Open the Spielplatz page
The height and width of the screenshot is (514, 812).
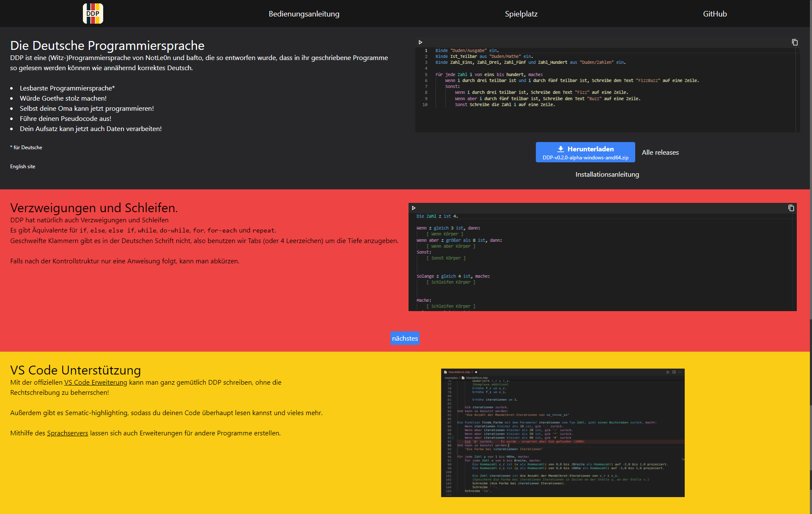(x=521, y=14)
